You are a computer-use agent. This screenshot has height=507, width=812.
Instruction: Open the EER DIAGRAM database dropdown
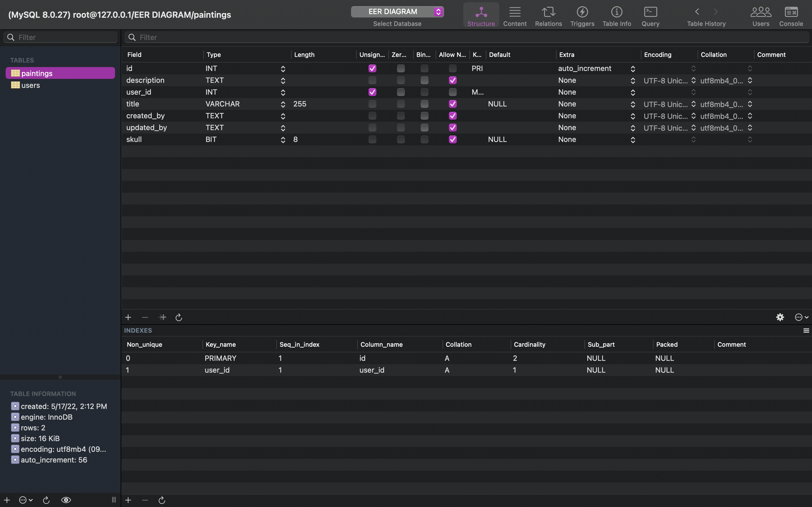coord(397,12)
